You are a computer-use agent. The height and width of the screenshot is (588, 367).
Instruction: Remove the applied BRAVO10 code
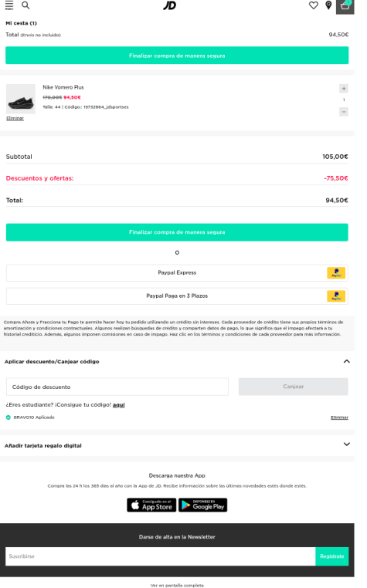point(340,417)
